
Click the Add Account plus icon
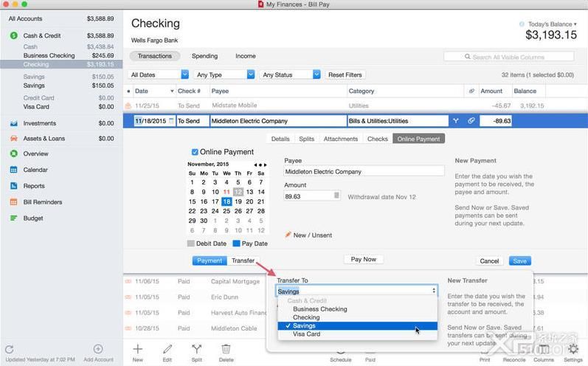tap(98, 349)
